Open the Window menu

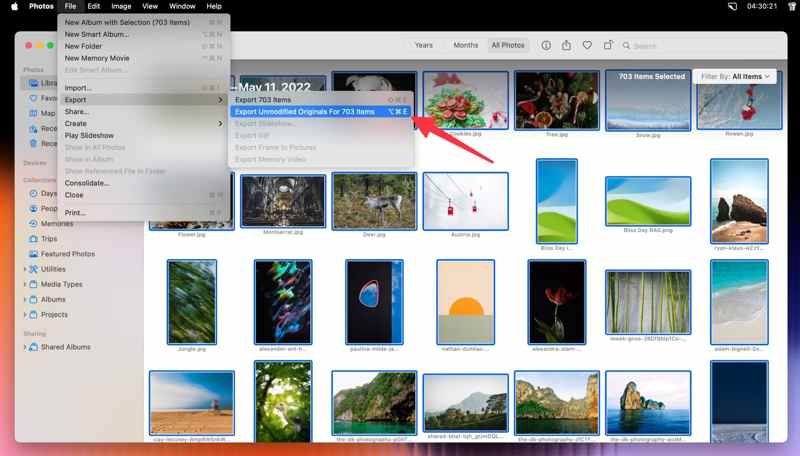[182, 6]
